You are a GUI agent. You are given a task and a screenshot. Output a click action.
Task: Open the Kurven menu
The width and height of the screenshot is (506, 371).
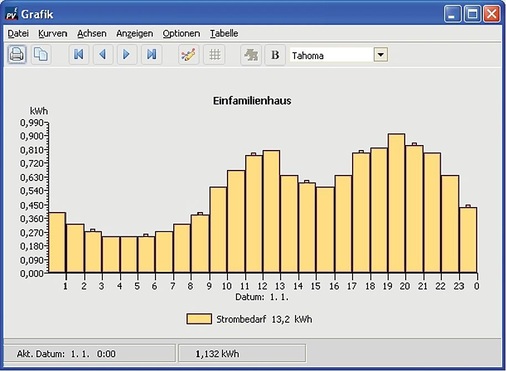pos(53,33)
